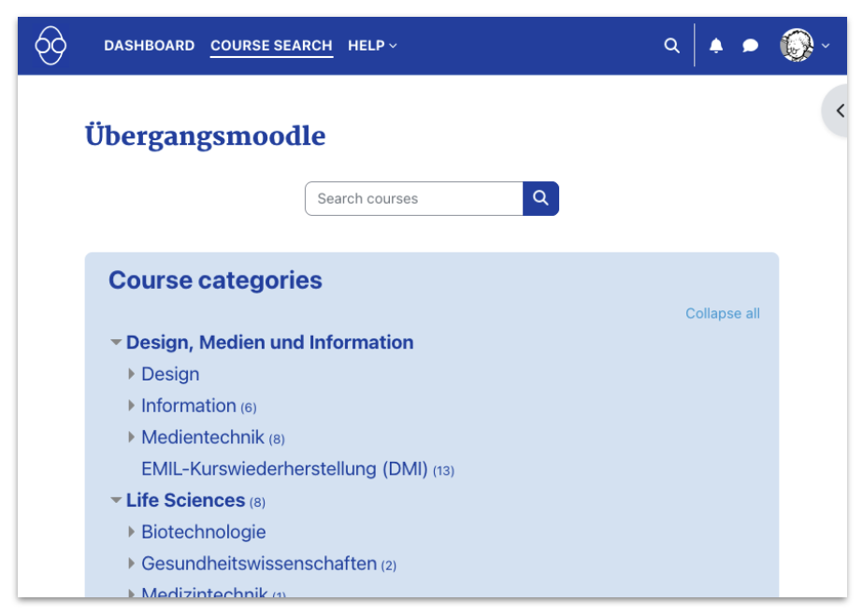Click the user avatar picture
Viewport: 863px width, 616px height.
tap(797, 46)
